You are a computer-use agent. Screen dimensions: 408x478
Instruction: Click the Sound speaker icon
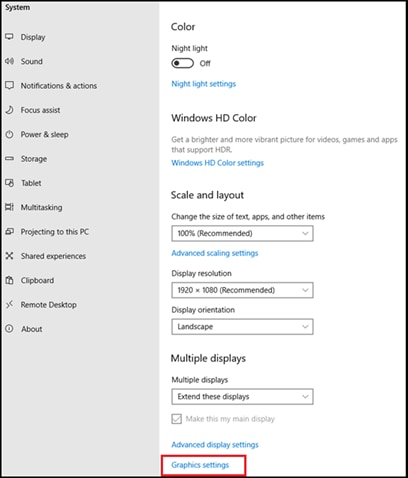click(9, 61)
